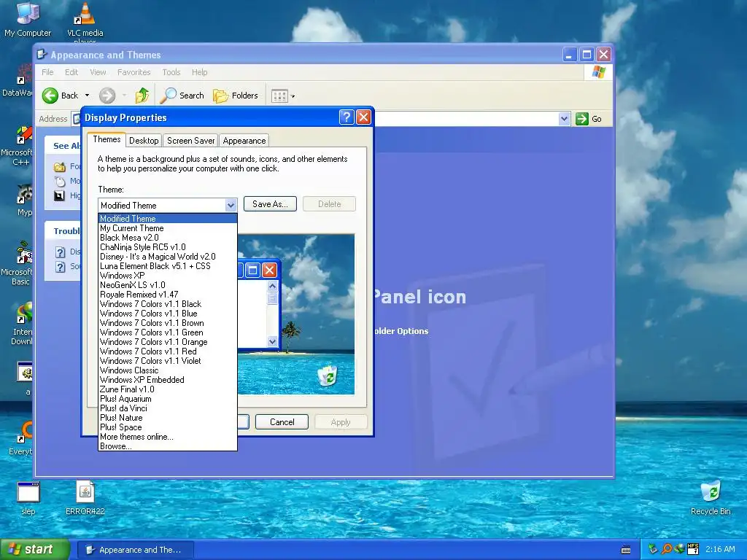Image resolution: width=747 pixels, height=560 pixels.
Task: Click the green Go arrow button
Action: click(582, 119)
